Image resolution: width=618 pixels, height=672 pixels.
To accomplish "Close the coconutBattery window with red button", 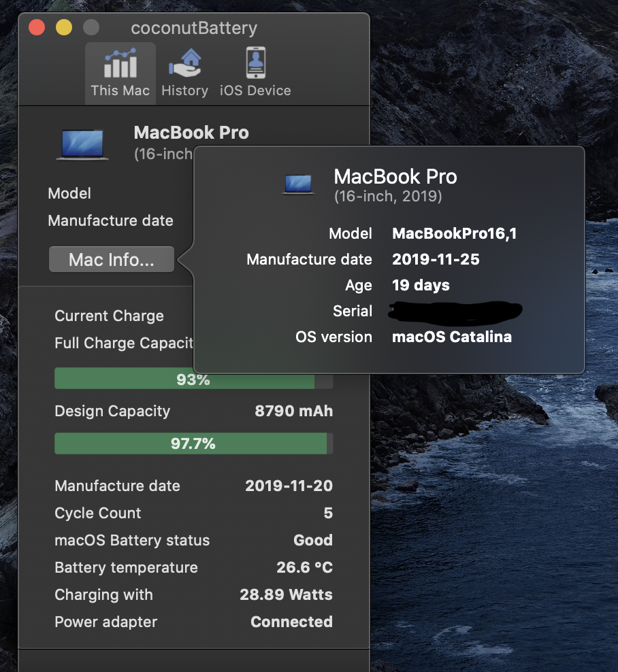I will [x=37, y=28].
